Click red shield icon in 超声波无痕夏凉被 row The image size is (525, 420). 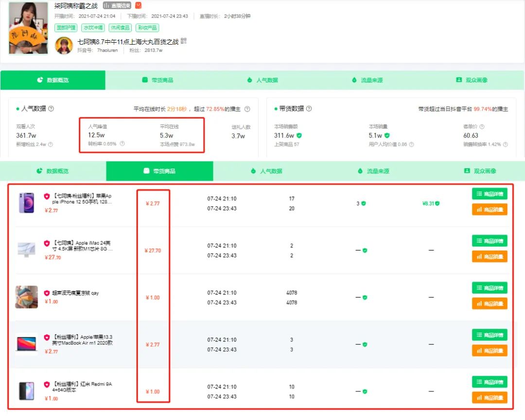pos(47,293)
